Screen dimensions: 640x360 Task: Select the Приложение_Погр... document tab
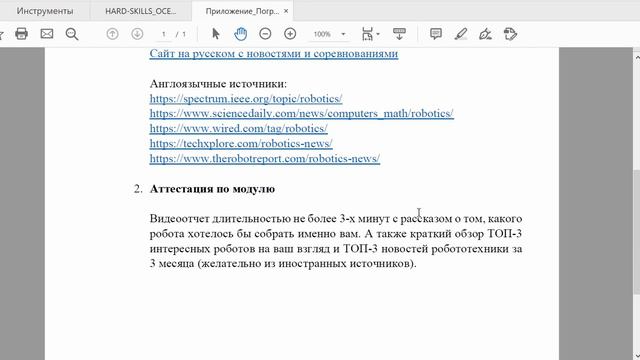tap(242, 11)
